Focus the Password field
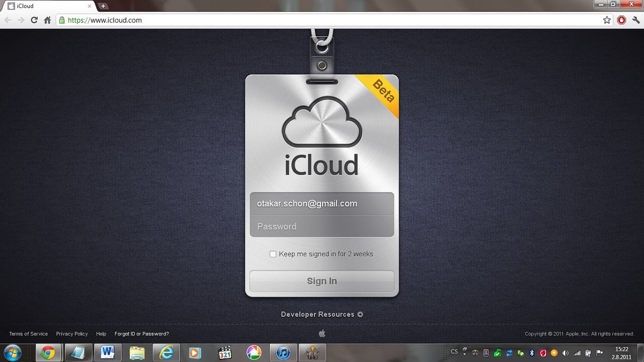The width and height of the screenshot is (644, 362). click(x=322, y=226)
